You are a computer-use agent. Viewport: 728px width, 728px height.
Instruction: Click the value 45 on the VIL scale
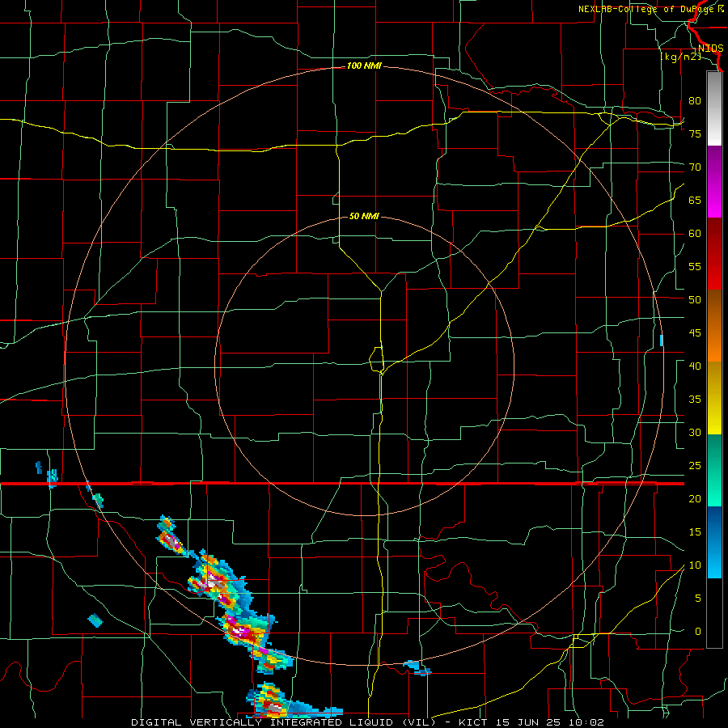click(695, 333)
